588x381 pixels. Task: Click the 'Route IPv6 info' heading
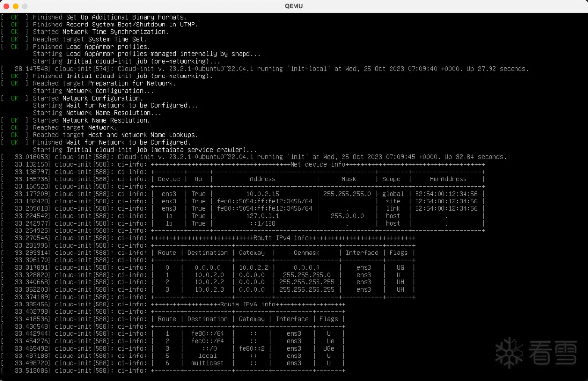[248, 304]
